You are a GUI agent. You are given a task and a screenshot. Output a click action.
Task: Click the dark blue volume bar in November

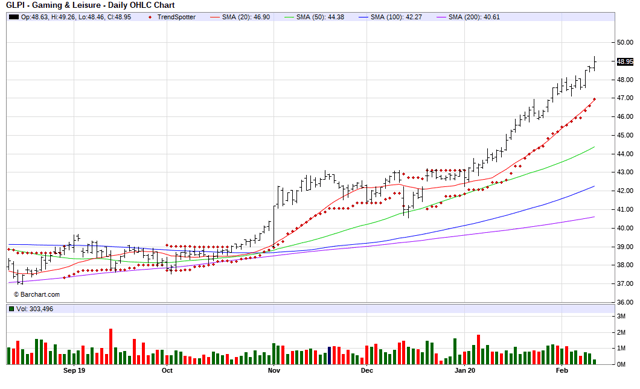pyautogui.click(x=329, y=356)
